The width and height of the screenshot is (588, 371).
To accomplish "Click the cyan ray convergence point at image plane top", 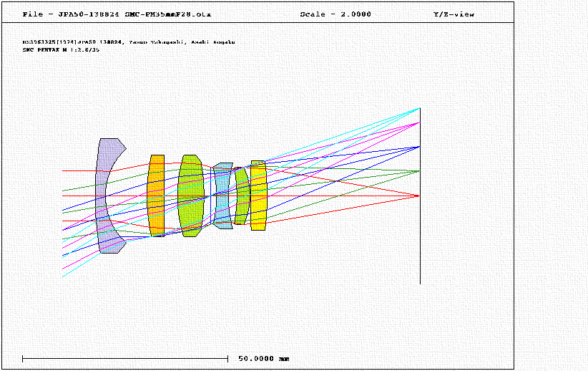I will [420, 109].
